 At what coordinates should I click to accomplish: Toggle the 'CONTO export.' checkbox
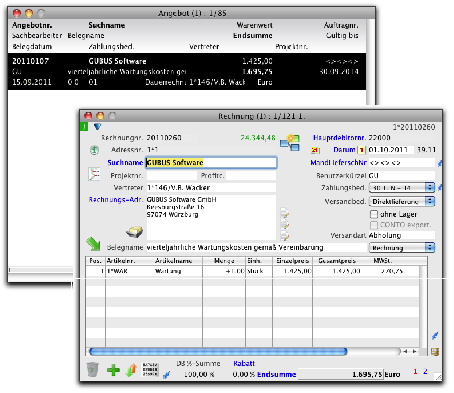coord(374,225)
